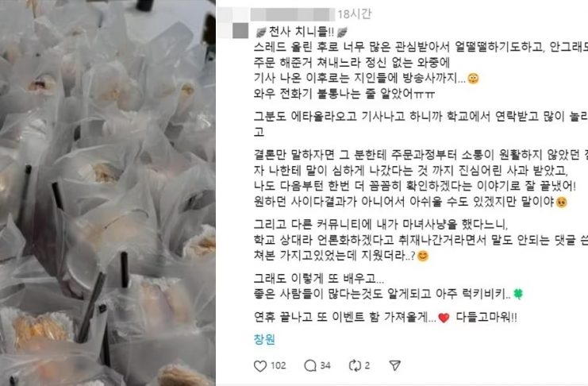View the 102 likes count
This screenshot has height=386, width=588.
(x=279, y=365)
